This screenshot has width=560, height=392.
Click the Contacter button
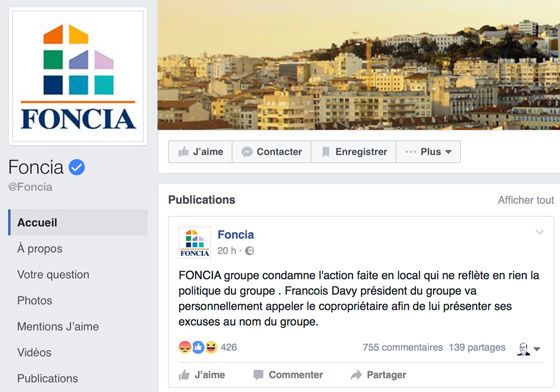pos(272,152)
